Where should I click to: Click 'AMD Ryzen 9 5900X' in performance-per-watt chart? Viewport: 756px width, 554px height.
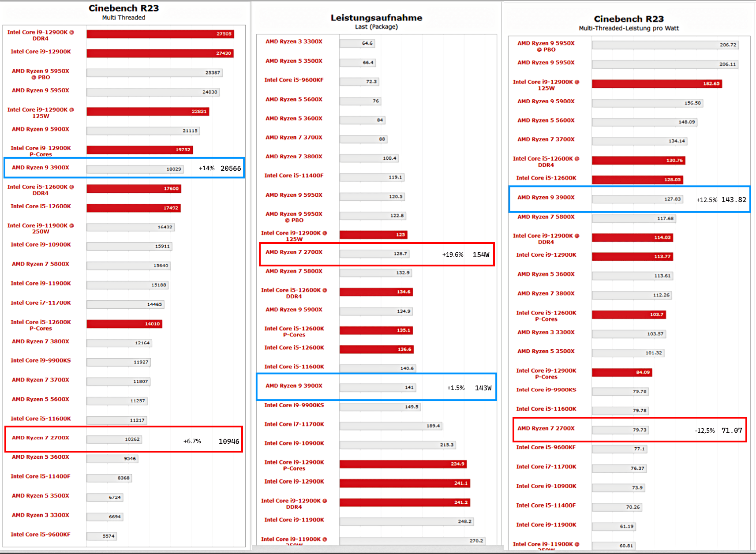[x=546, y=102]
